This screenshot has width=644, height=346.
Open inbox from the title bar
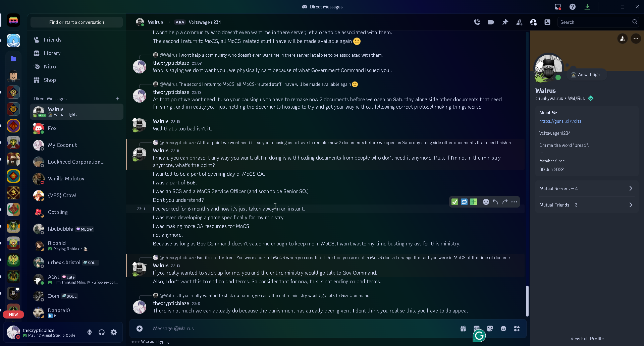(x=558, y=7)
